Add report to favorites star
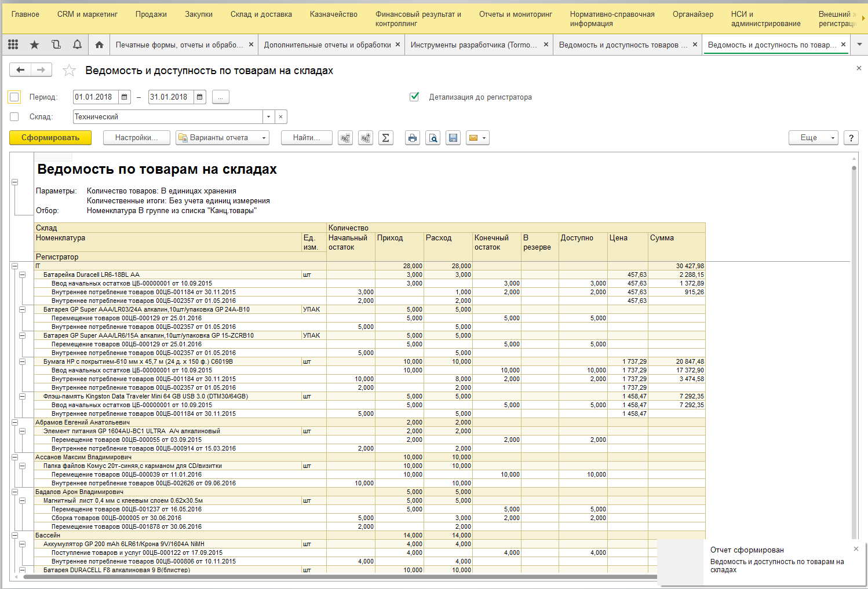The height and width of the screenshot is (589, 868). (x=69, y=71)
